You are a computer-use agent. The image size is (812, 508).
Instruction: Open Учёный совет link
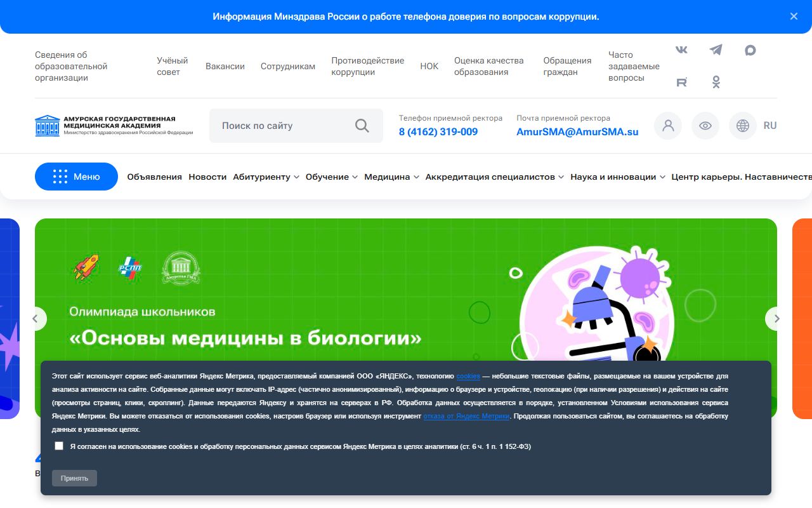[173, 66]
